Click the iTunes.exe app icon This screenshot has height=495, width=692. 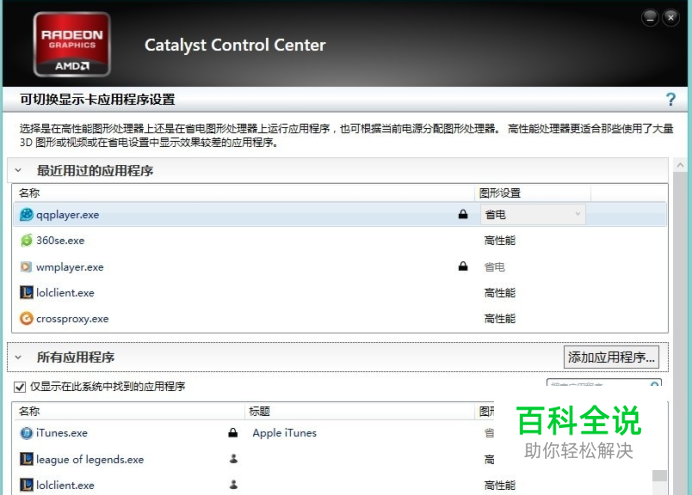(x=26, y=433)
